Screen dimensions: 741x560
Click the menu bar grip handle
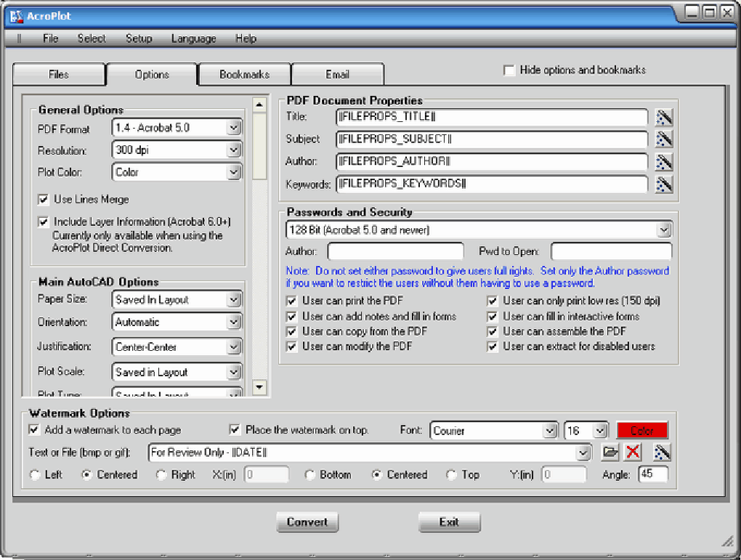pos(19,38)
